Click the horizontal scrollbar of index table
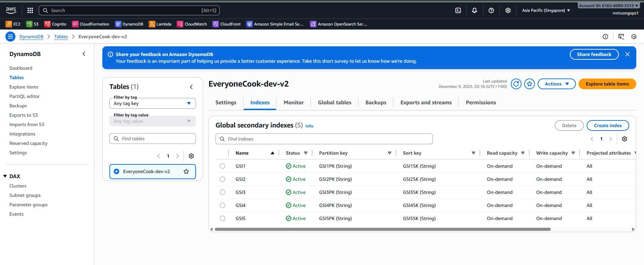Viewport: 644px width, 265px height. tap(383, 229)
